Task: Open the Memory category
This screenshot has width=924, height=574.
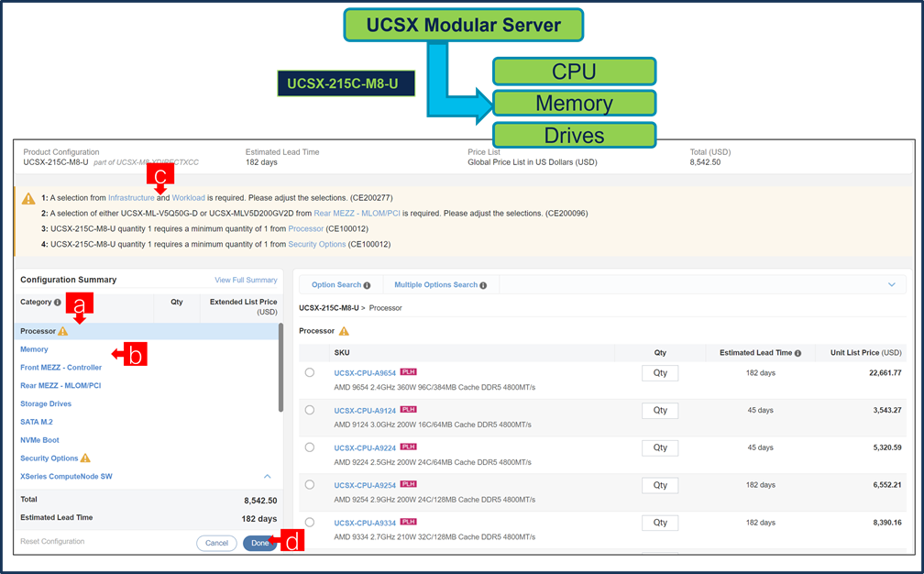Action: pos(34,349)
